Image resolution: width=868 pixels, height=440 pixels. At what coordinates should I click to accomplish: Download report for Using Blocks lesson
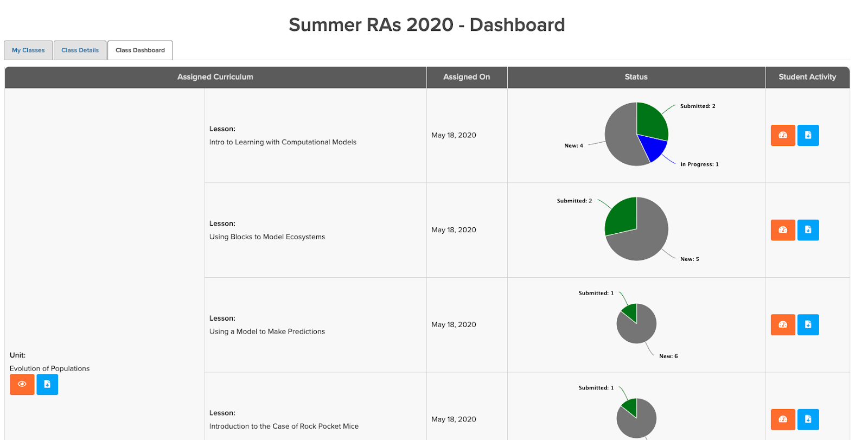click(x=808, y=230)
